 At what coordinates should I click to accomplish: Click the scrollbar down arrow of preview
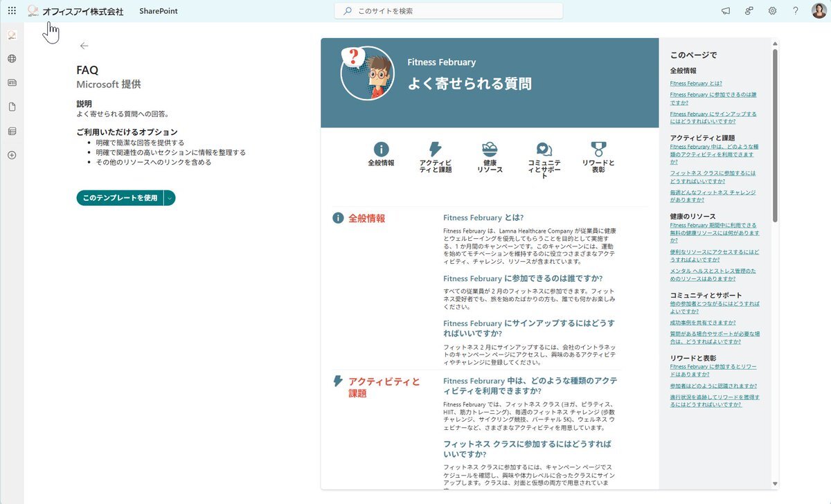point(775,484)
